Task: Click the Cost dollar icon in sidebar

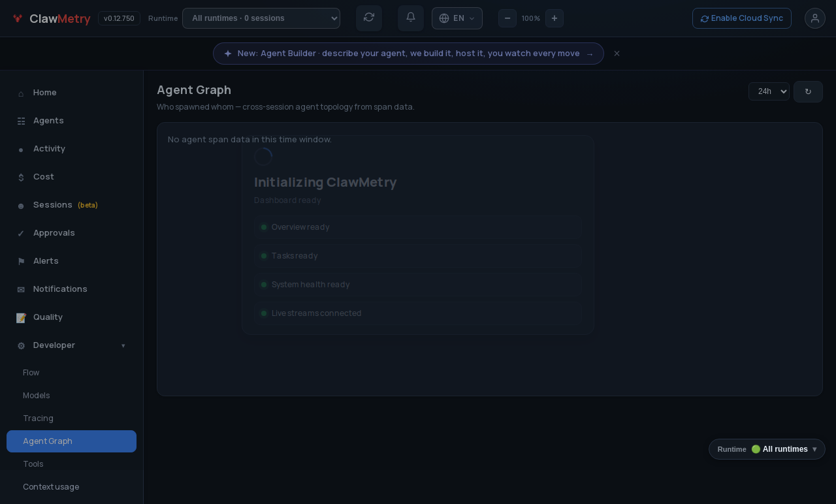Action: tap(21, 178)
